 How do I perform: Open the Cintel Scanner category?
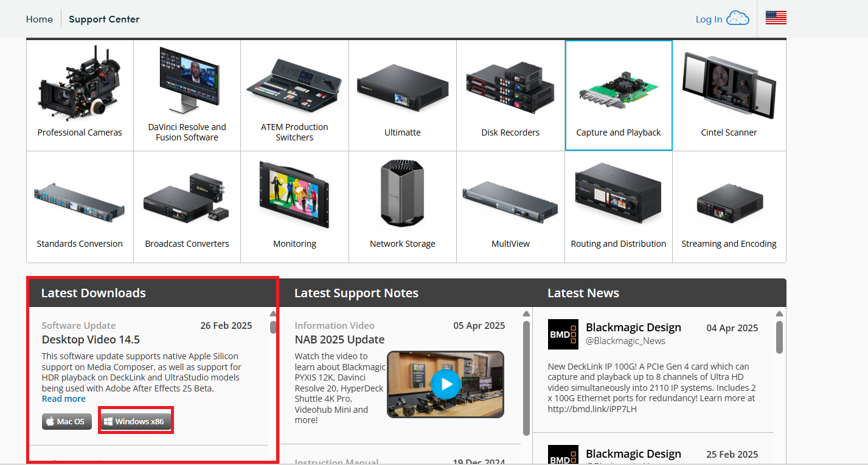pyautogui.click(x=729, y=95)
